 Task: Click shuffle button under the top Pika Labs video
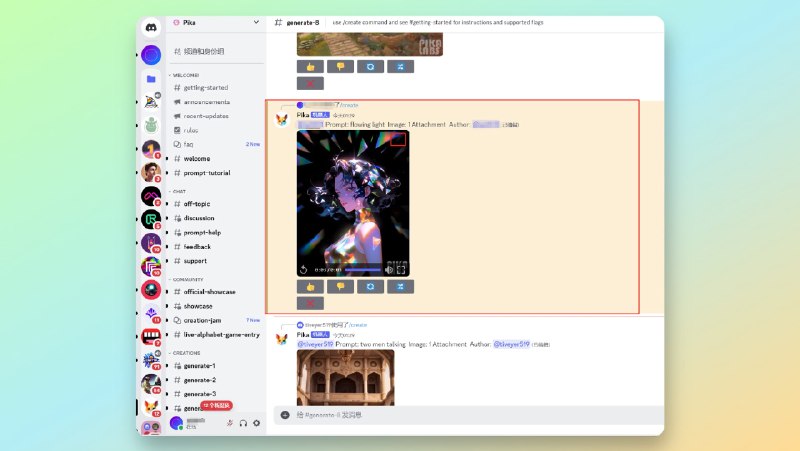pyautogui.click(x=401, y=67)
